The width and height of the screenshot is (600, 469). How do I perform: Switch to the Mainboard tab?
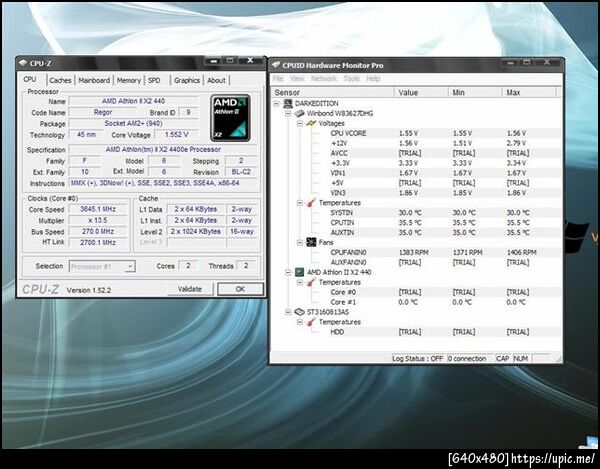[x=94, y=80]
